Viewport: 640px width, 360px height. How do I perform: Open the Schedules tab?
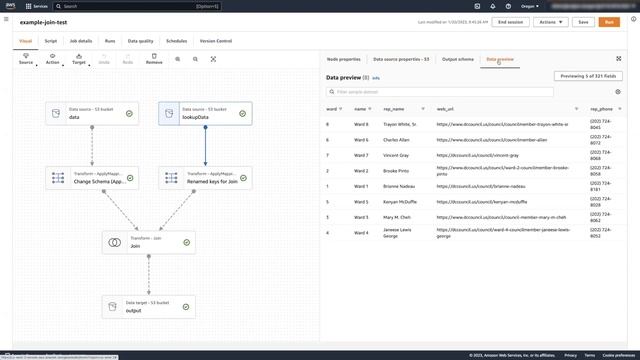pos(176,41)
